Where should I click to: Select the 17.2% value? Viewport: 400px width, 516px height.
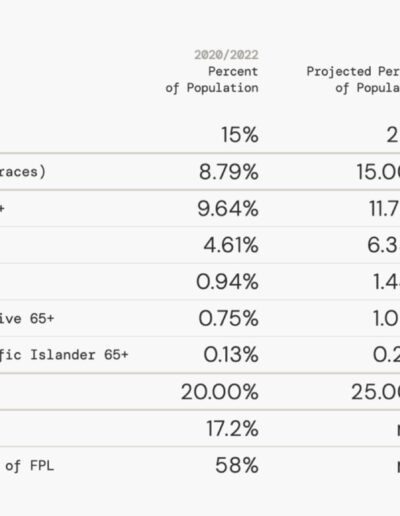[232, 429]
